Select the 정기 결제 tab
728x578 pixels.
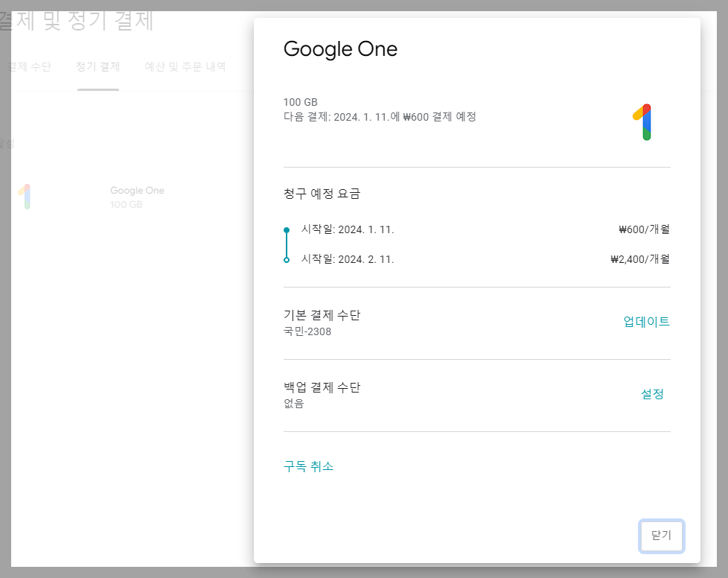tap(98, 66)
